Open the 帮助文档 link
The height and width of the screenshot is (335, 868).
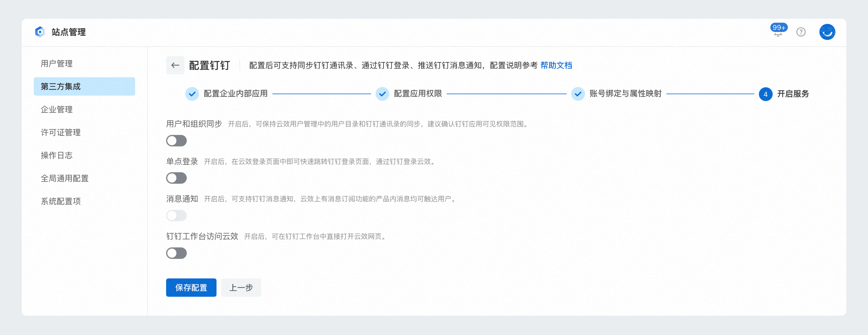(x=556, y=65)
